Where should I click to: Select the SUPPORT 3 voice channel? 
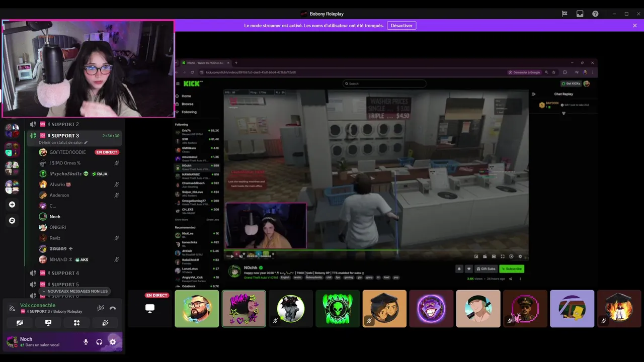(x=74, y=136)
